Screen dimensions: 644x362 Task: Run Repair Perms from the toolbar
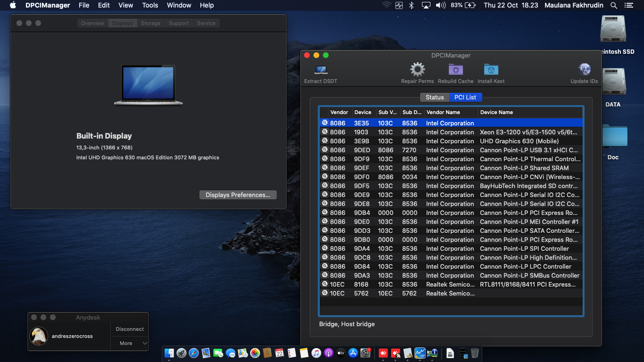(x=417, y=71)
